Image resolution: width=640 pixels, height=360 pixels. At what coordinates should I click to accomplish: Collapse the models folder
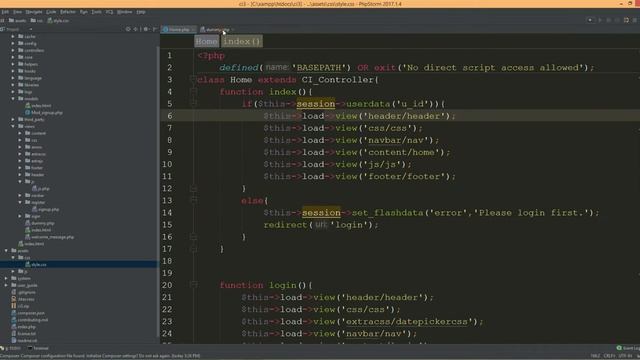(13, 99)
